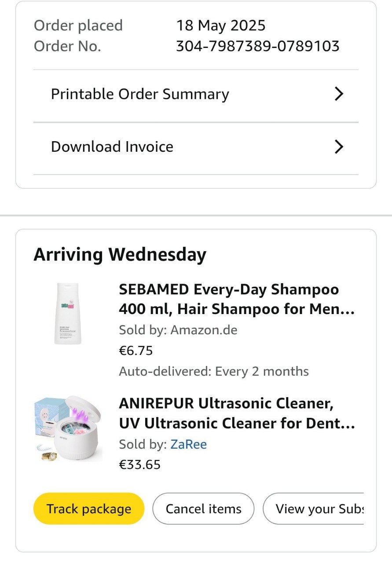
Task: Tap the Cancel items button
Action: pyautogui.click(x=203, y=509)
